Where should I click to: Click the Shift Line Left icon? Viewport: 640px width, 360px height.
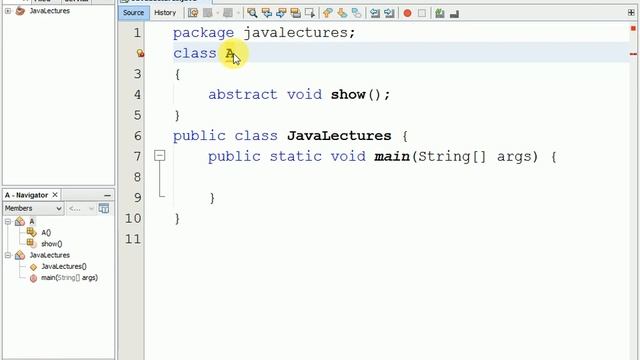point(375,13)
